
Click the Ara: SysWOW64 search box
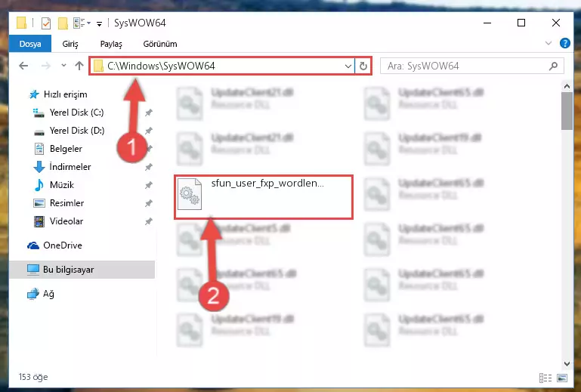pyautogui.click(x=471, y=66)
